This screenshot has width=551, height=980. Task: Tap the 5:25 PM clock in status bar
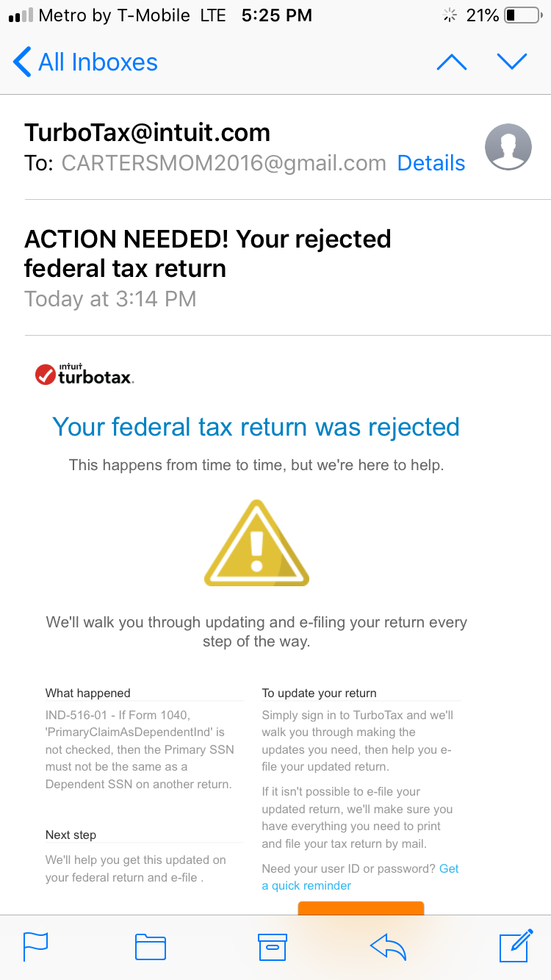(276, 15)
